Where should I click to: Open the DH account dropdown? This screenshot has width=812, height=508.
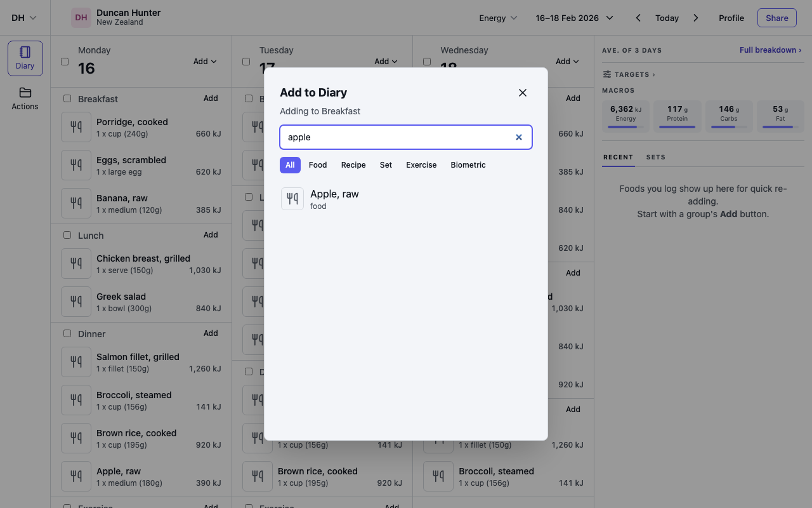24,18
